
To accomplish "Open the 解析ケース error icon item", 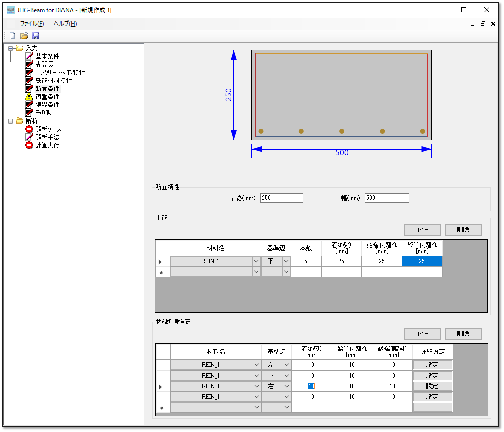I will 29,129.
